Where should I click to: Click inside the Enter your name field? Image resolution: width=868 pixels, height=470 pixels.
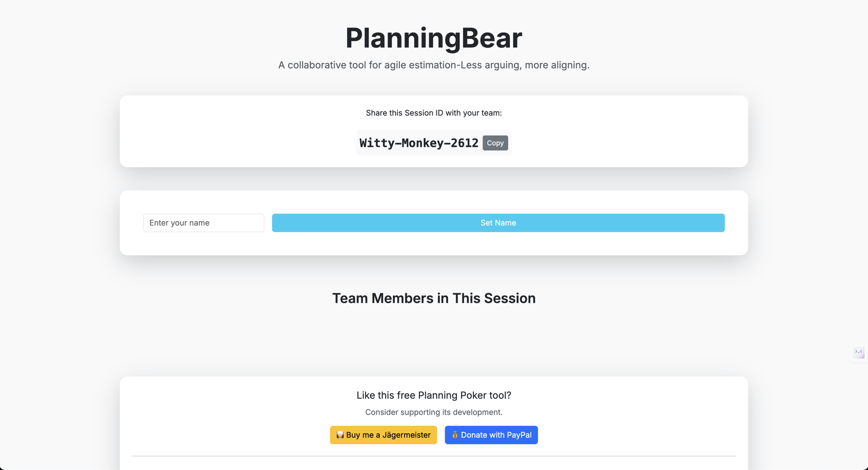203,222
